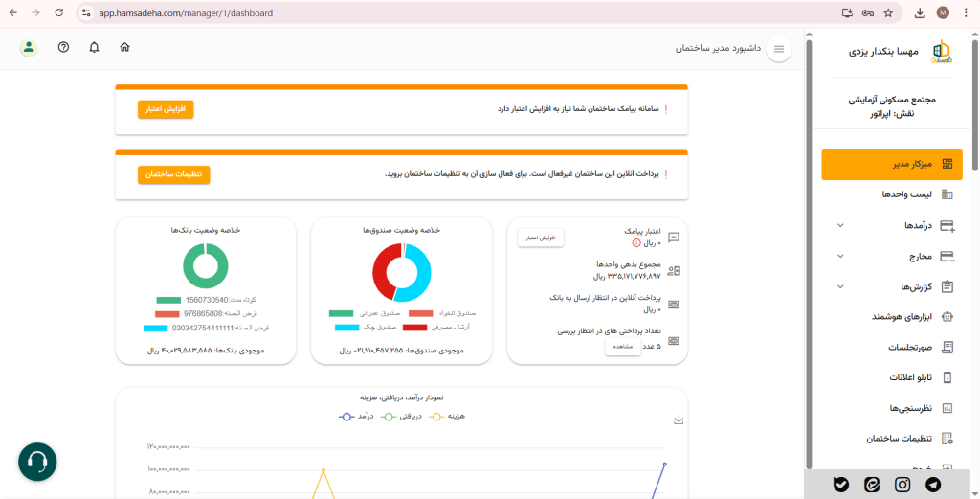Click the icon next to مجموع بدهی واحدها
This screenshot has width=980, height=499.
pos(674,271)
